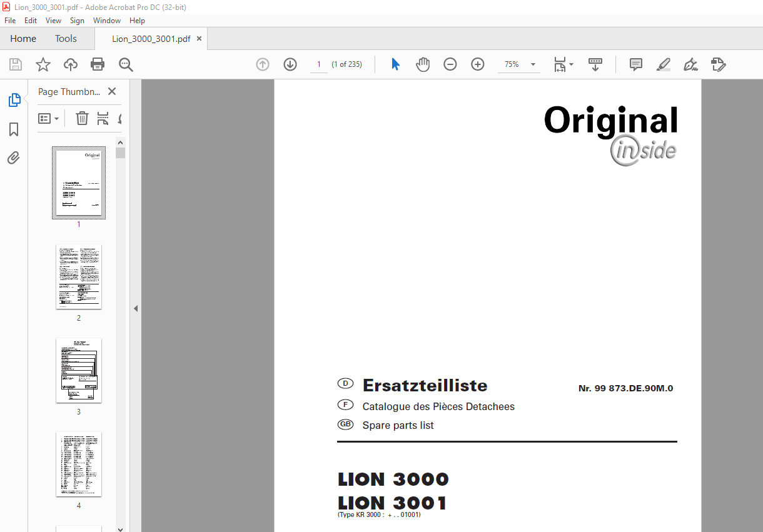Select page 1 thumbnail
Screen dimensions: 763x532
pos(79,183)
